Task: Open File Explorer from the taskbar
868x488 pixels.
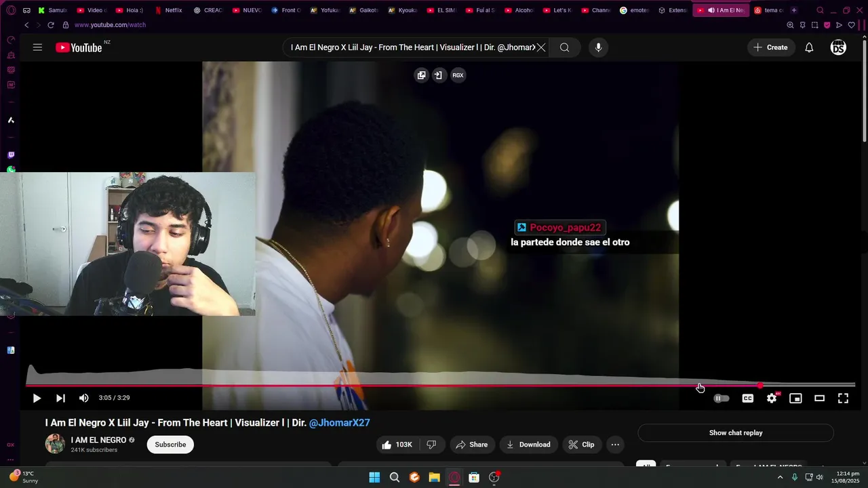Action: (434, 477)
